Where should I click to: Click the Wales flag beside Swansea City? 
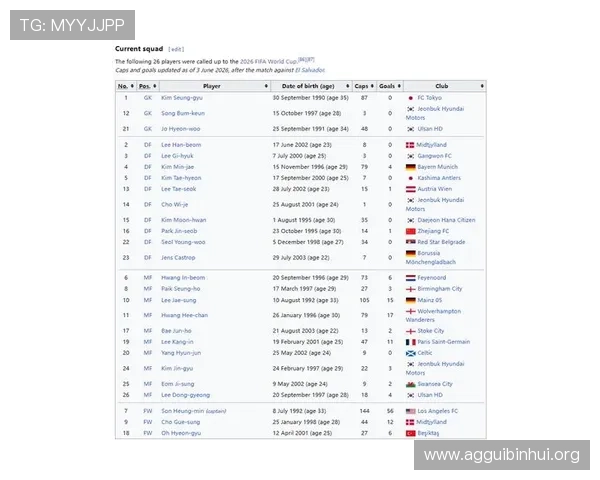(411, 384)
